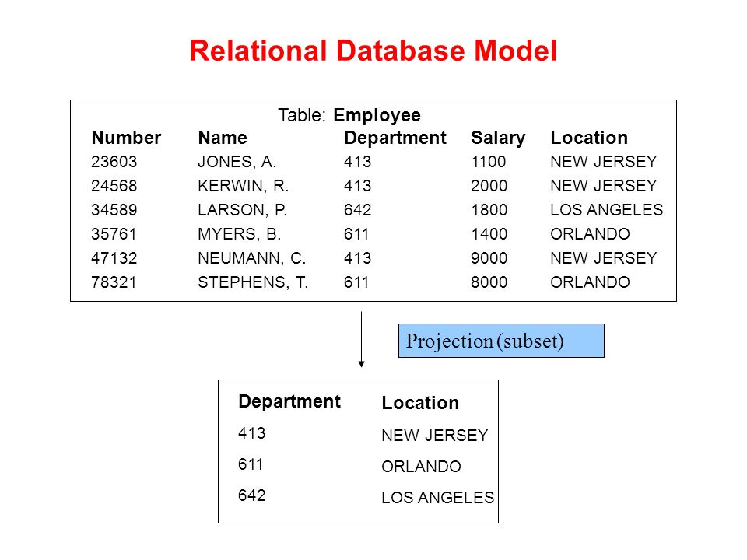Select 611 in the projection table
Screen dimensions: 747x560
[251, 464]
